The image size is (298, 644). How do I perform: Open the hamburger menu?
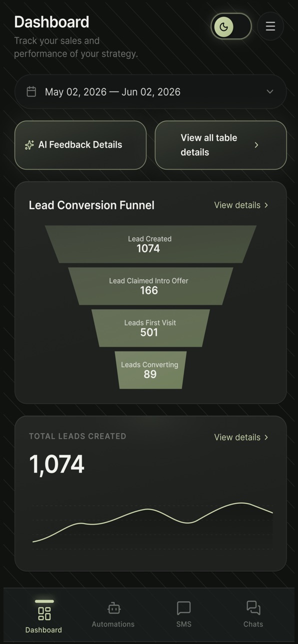pos(270,26)
